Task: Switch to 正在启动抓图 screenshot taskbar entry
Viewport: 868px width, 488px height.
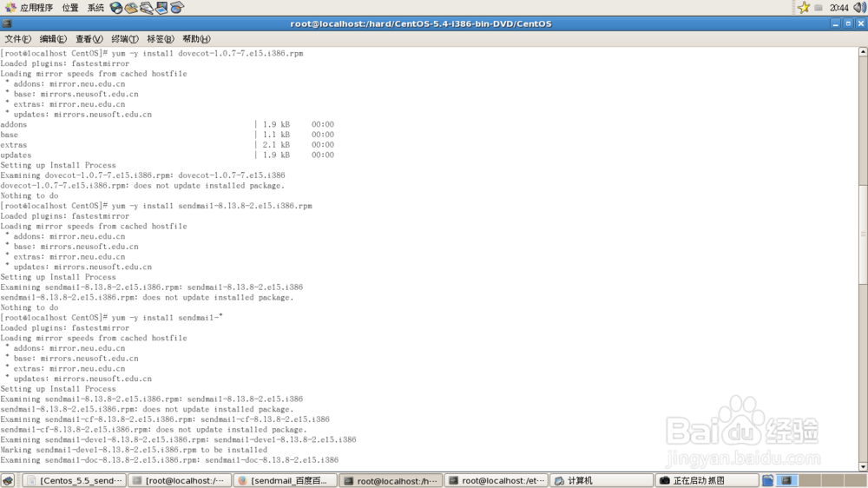Action: (707, 480)
